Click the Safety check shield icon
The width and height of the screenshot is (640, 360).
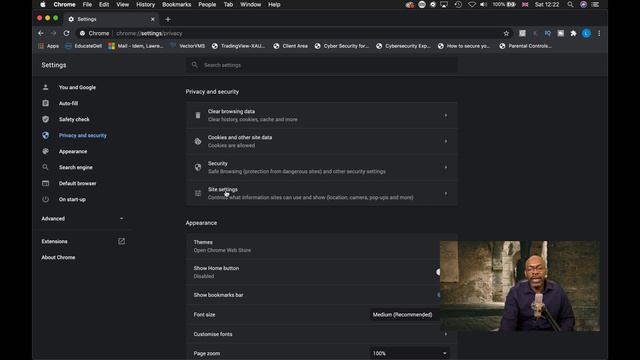pyautogui.click(x=45, y=119)
